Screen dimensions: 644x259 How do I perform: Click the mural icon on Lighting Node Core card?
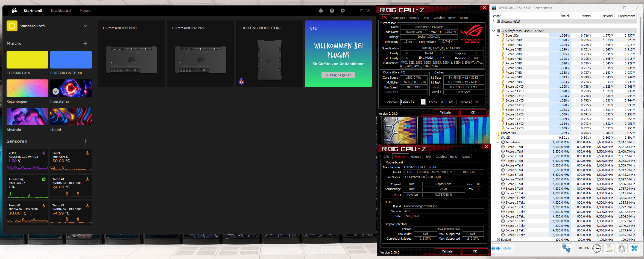click(x=241, y=81)
